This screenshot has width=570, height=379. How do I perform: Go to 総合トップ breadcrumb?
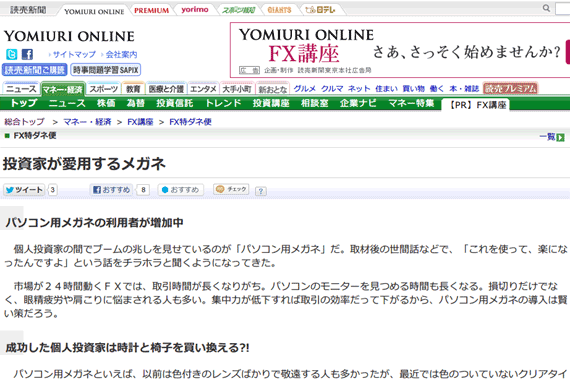click(24, 122)
